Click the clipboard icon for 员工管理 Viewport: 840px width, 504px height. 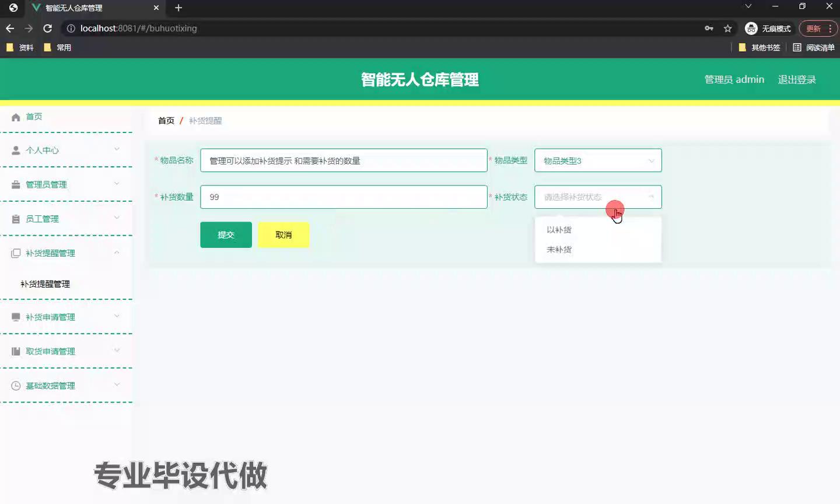16,219
